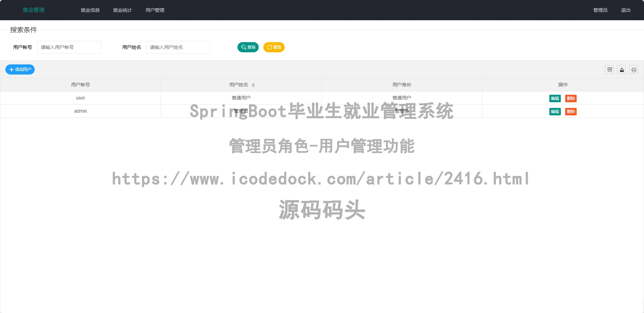Edit the user row with 编辑
Screen dimensions: 644x313
coord(555,98)
